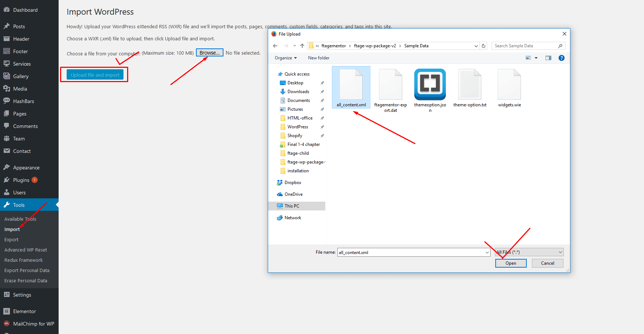Viewport: 644px width, 334px height.
Task: Open Advanced WP Reset
Action: point(26,250)
